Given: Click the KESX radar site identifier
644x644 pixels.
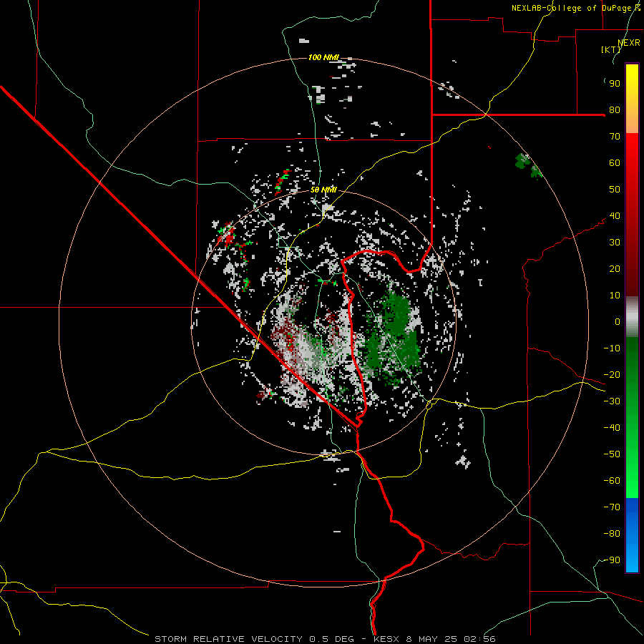Looking at the screenshot, I should pos(386,639).
